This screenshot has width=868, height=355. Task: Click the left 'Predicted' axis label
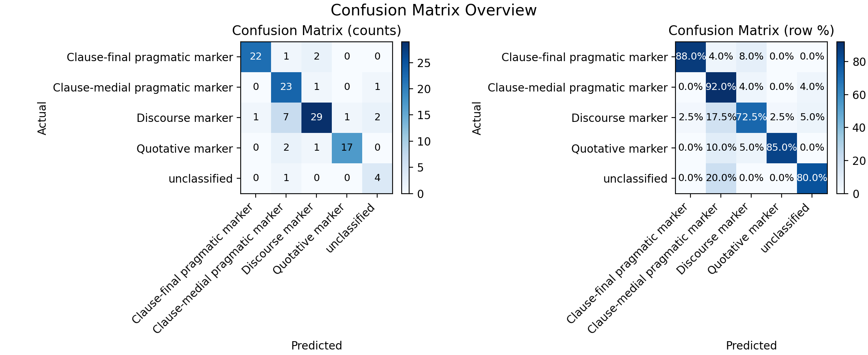(316, 346)
